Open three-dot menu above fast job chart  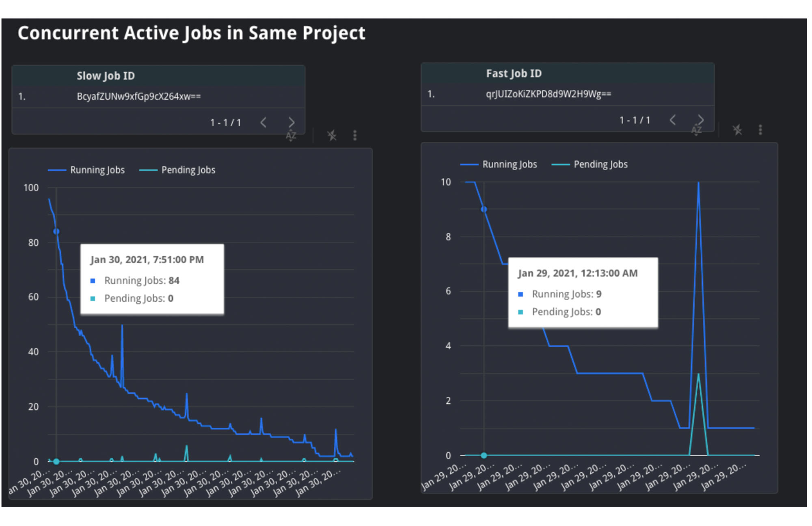[760, 130]
